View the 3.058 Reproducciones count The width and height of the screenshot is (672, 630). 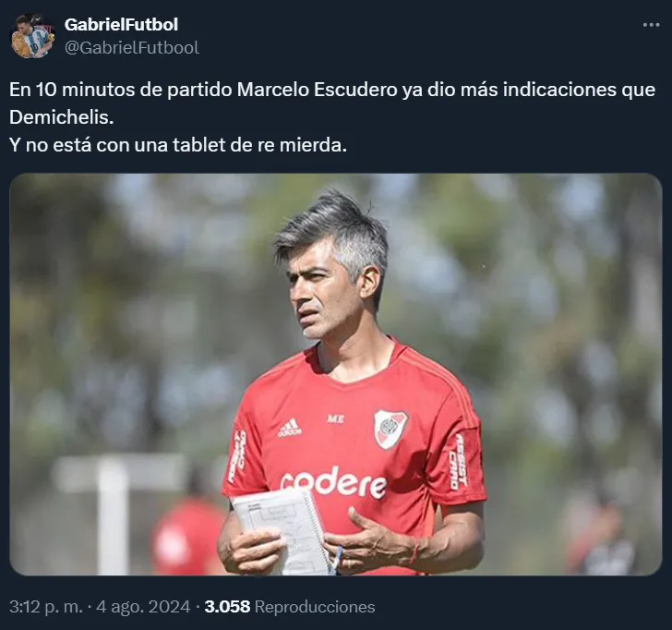click(x=290, y=606)
